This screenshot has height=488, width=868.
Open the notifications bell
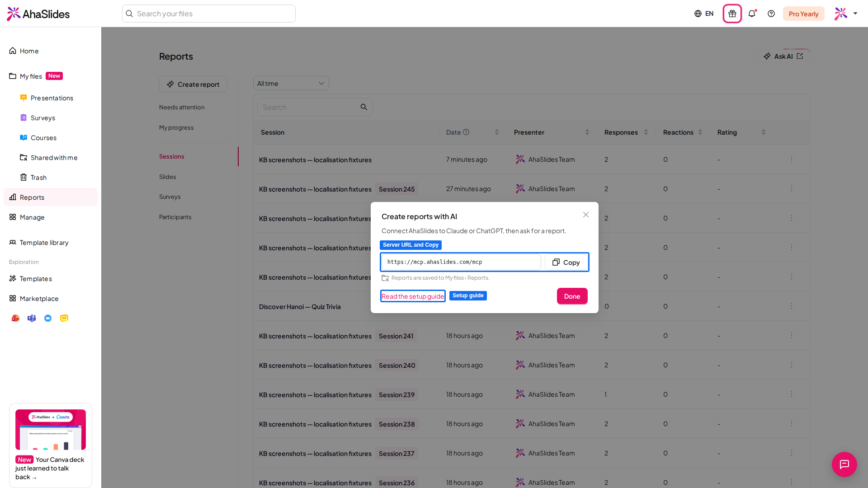click(x=752, y=14)
